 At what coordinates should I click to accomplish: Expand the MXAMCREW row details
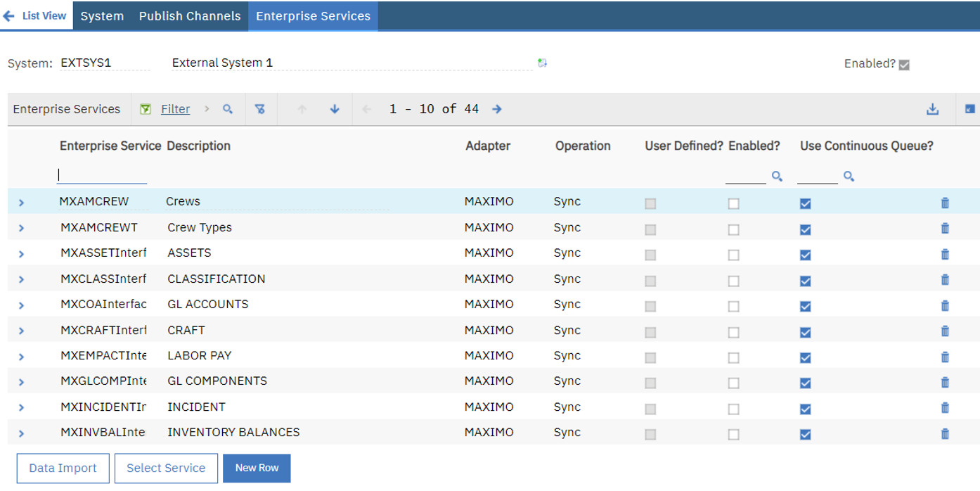22,202
